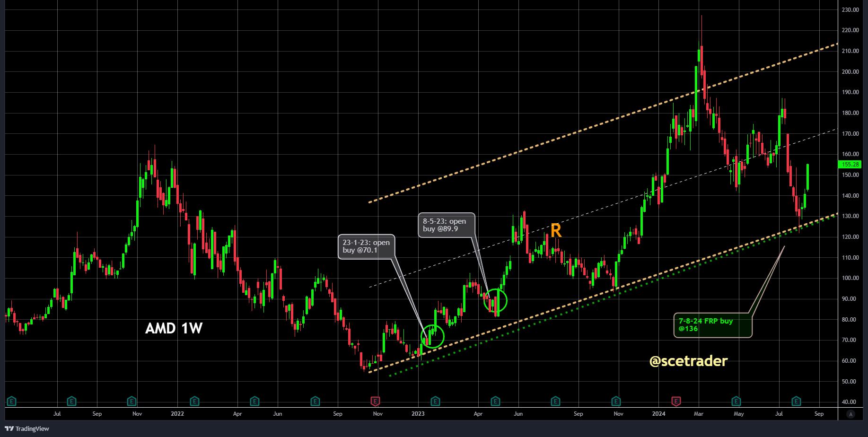Click the first earnings marker at chart's left edge

pos(11,402)
